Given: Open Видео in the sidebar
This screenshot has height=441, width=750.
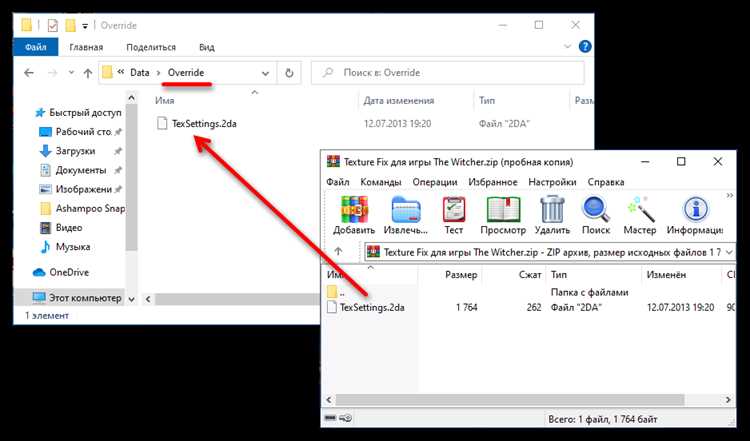Looking at the screenshot, I should click(x=61, y=228).
